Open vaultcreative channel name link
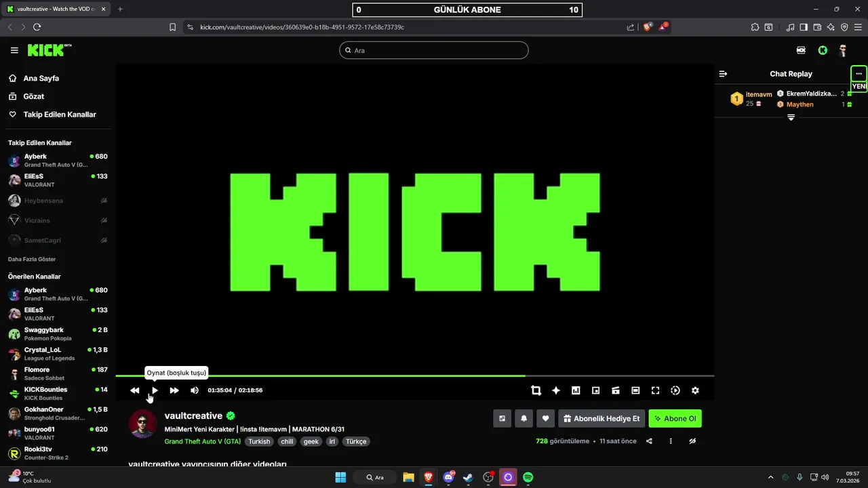The height and width of the screenshot is (488, 868). [x=193, y=415]
